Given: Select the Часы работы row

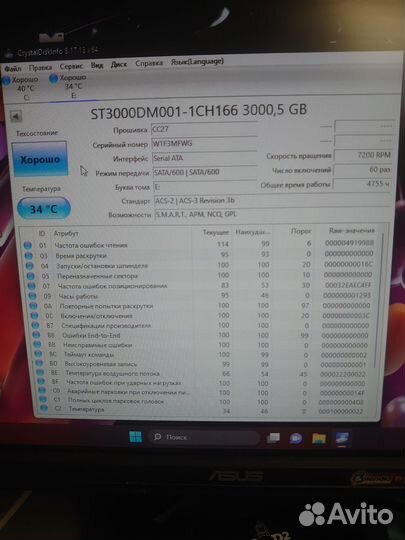Looking at the screenshot, I should pos(201,296).
